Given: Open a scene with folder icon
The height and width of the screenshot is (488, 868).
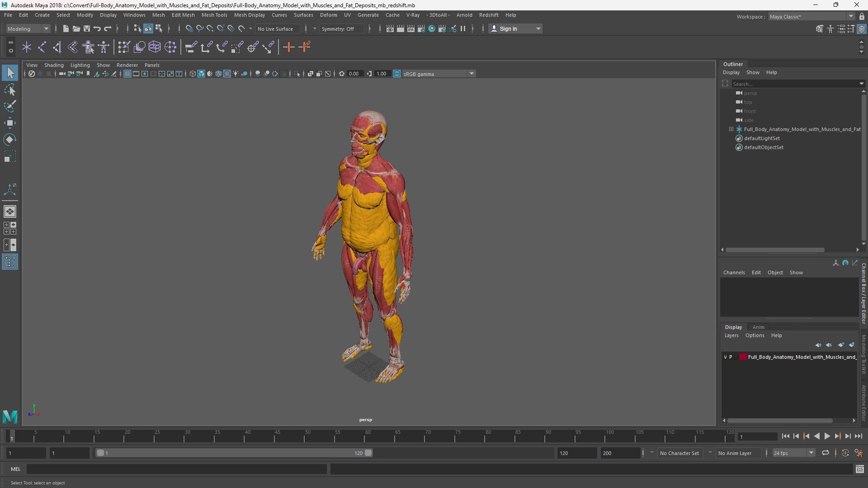Looking at the screenshot, I should point(76,28).
